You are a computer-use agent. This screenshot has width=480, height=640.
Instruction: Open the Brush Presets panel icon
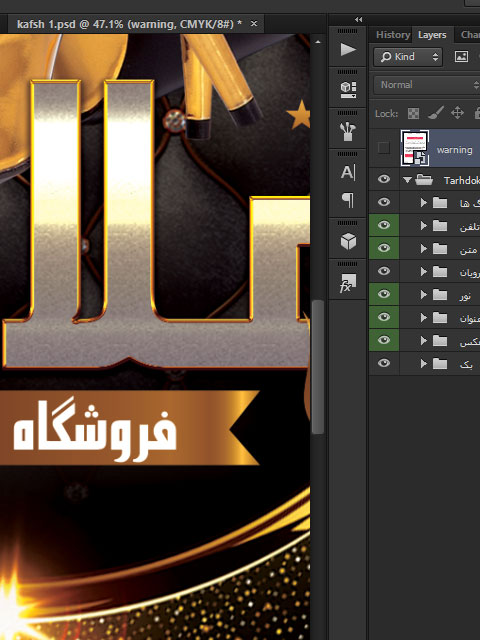click(x=348, y=131)
